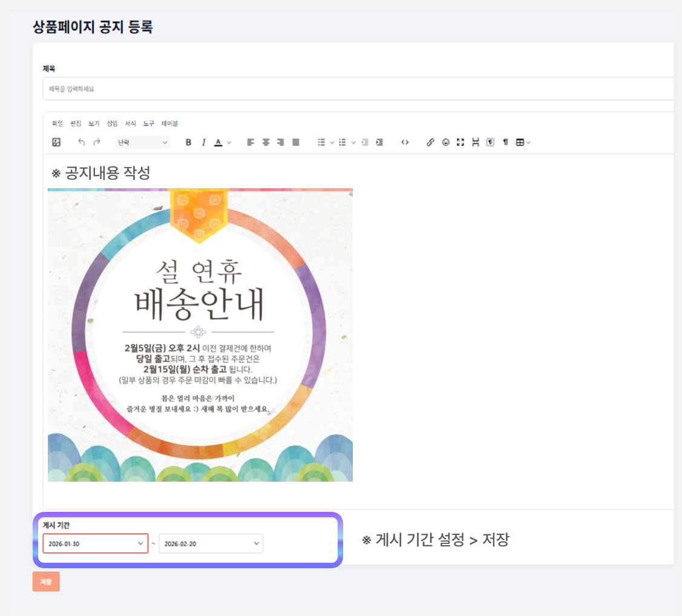Click the redo arrow icon
The width and height of the screenshot is (682, 616).
pyautogui.click(x=97, y=142)
